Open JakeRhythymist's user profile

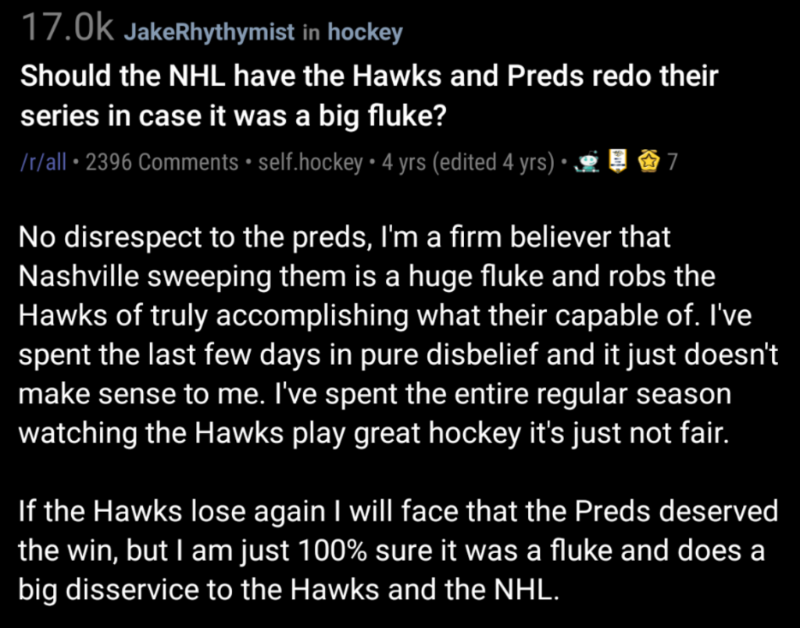(x=210, y=32)
